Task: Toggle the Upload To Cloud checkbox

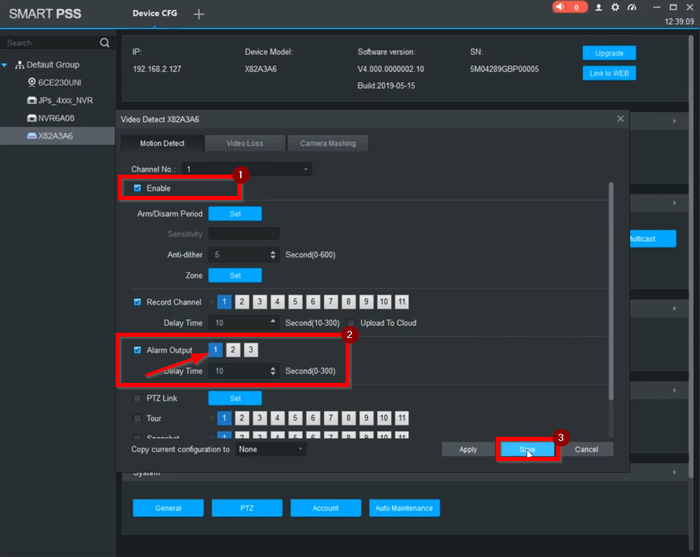Action: click(x=351, y=323)
